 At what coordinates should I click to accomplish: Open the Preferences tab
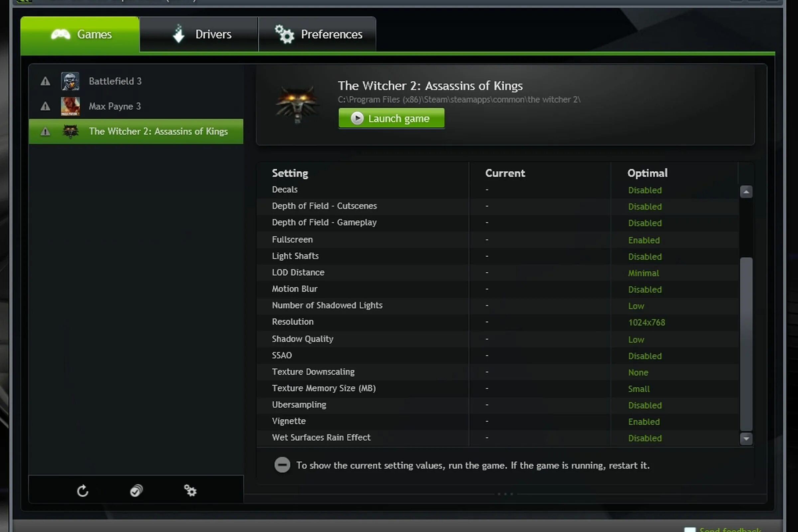click(317, 34)
